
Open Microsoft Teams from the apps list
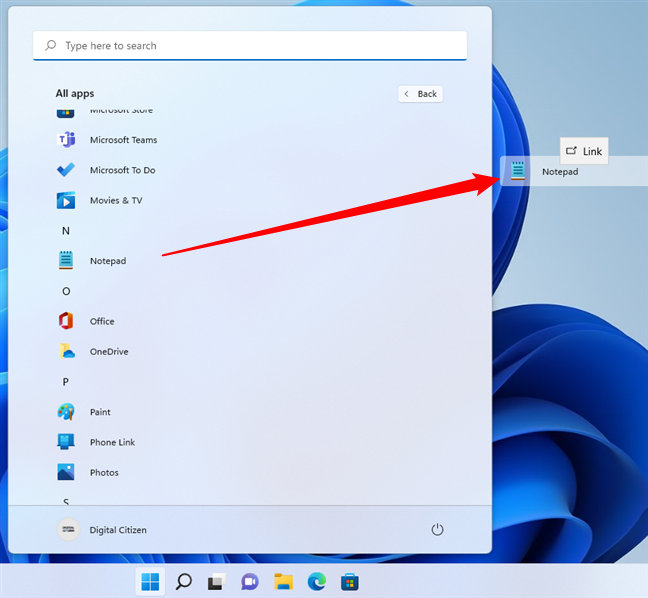122,140
